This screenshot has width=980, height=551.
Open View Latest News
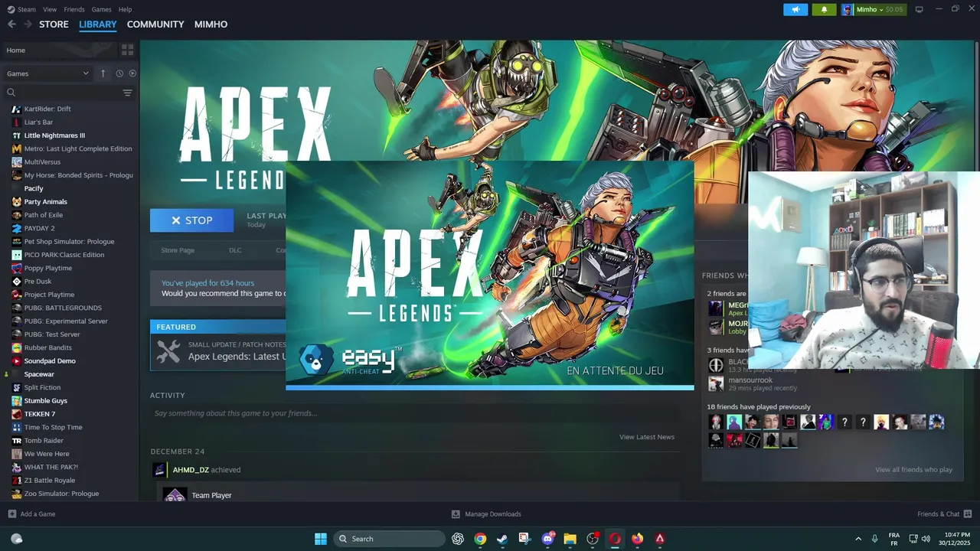(x=647, y=437)
